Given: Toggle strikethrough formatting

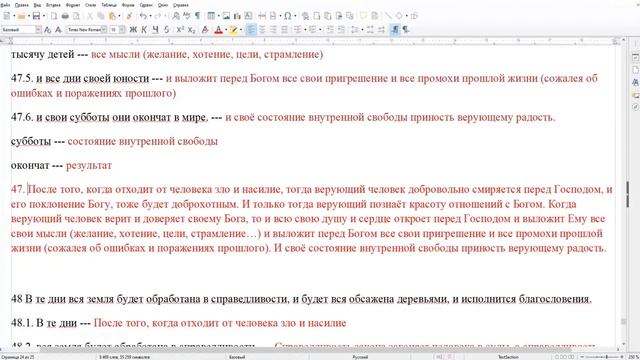Looking at the screenshot, I should coord(167,30).
